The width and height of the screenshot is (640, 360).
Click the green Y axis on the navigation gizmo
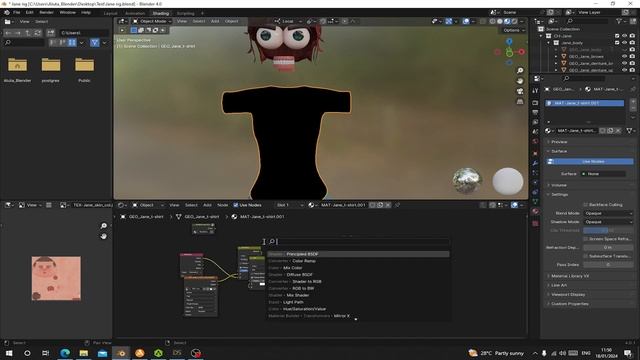point(509,53)
